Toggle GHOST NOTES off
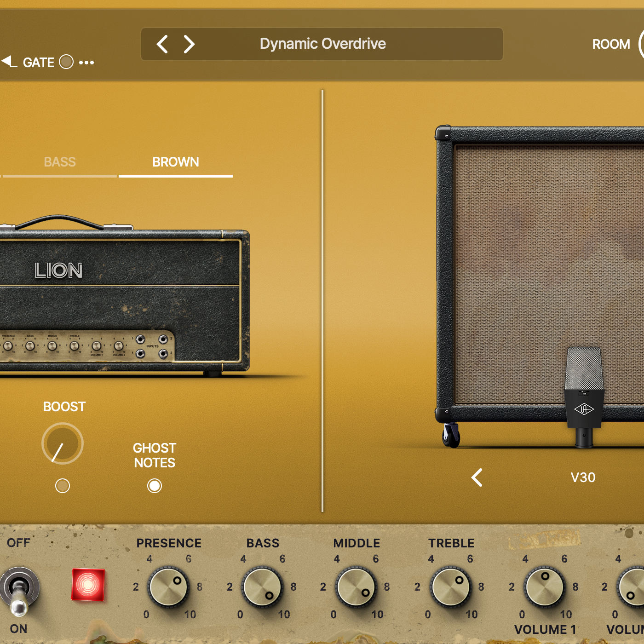 [x=155, y=486]
